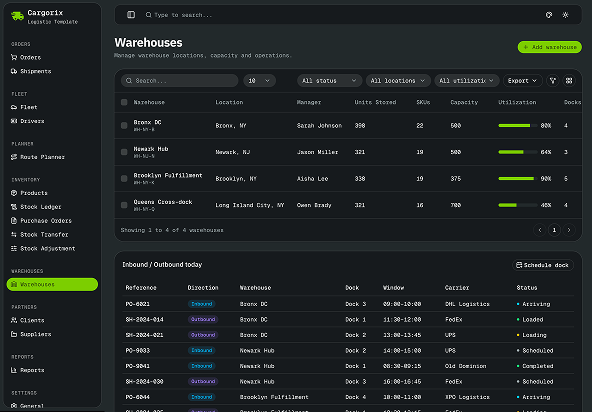Click the Products box icon

tap(14, 193)
